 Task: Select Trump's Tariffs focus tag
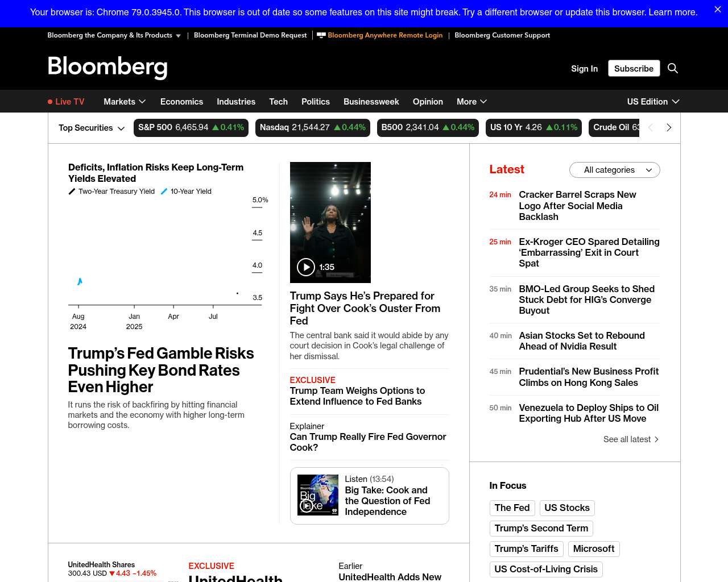tap(527, 548)
